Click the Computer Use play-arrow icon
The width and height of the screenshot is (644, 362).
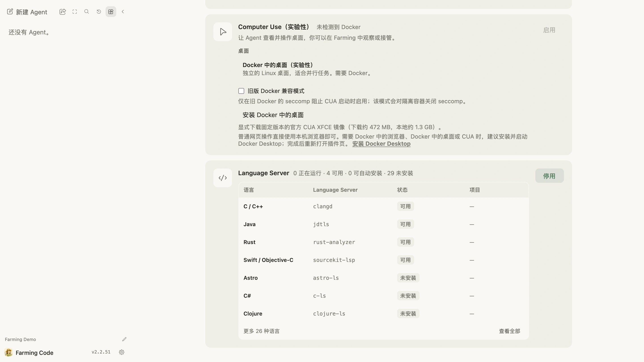click(x=223, y=32)
